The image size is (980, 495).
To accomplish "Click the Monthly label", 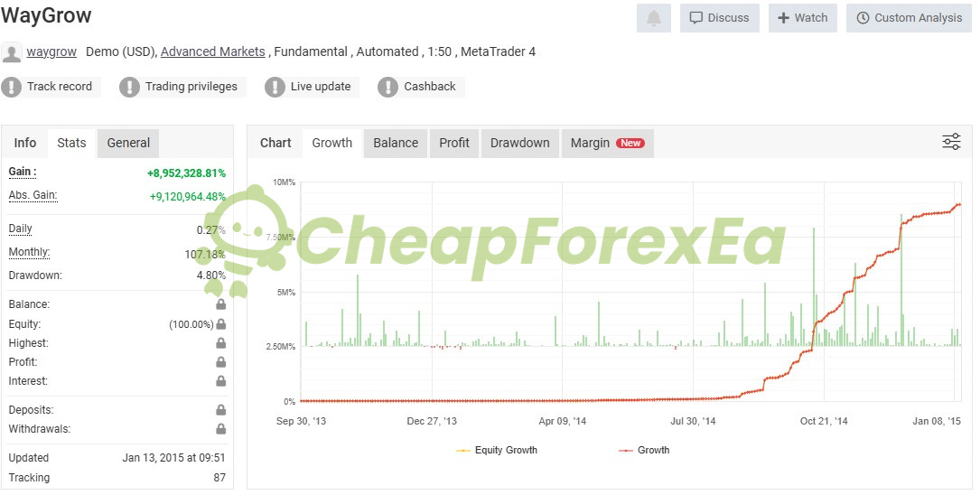I will (x=29, y=253).
